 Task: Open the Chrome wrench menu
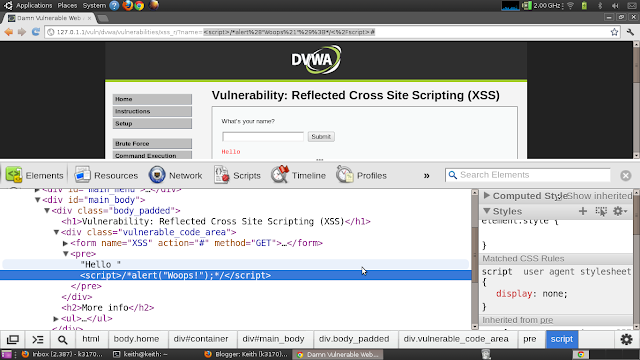pyautogui.click(x=630, y=32)
